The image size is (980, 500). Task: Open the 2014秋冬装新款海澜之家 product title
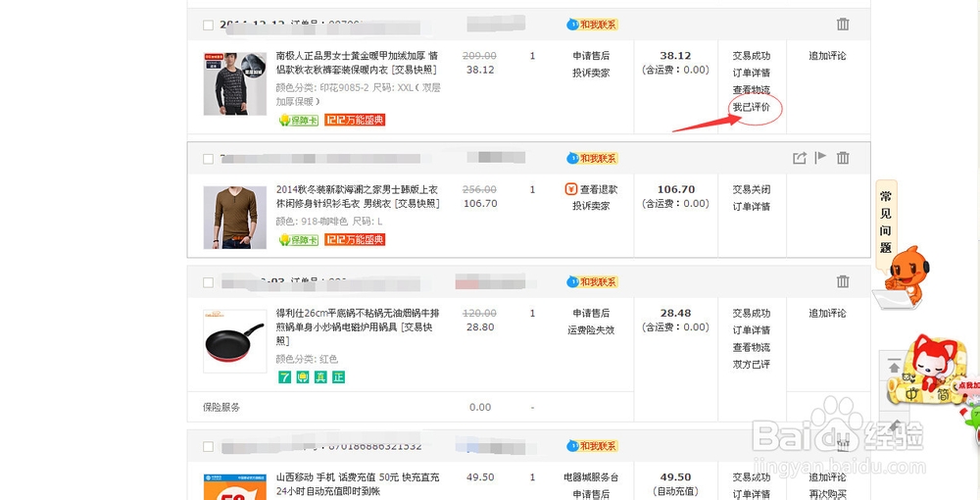tap(358, 196)
